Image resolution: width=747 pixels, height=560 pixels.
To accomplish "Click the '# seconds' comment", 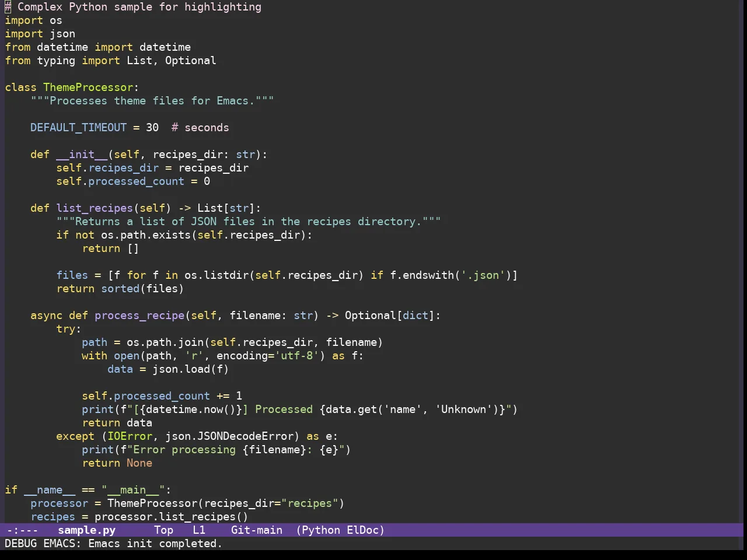I will click(200, 128).
